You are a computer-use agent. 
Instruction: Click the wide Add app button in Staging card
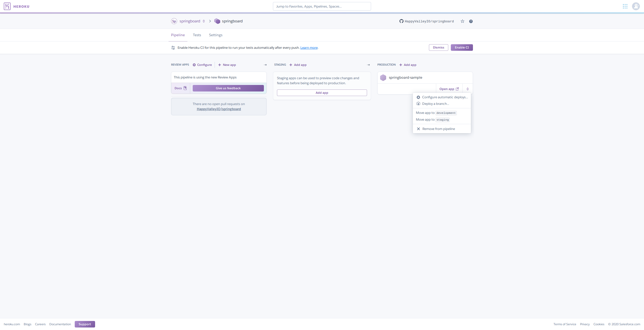pyautogui.click(x=322, y=93)
